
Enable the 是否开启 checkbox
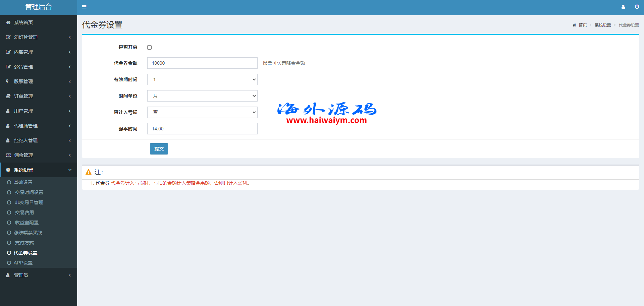[150, 48]
